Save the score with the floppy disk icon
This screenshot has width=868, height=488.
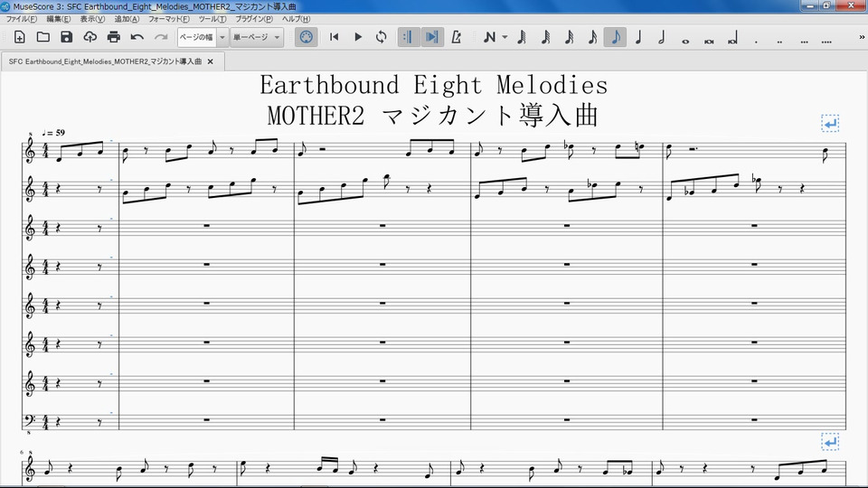click(66, 37)
